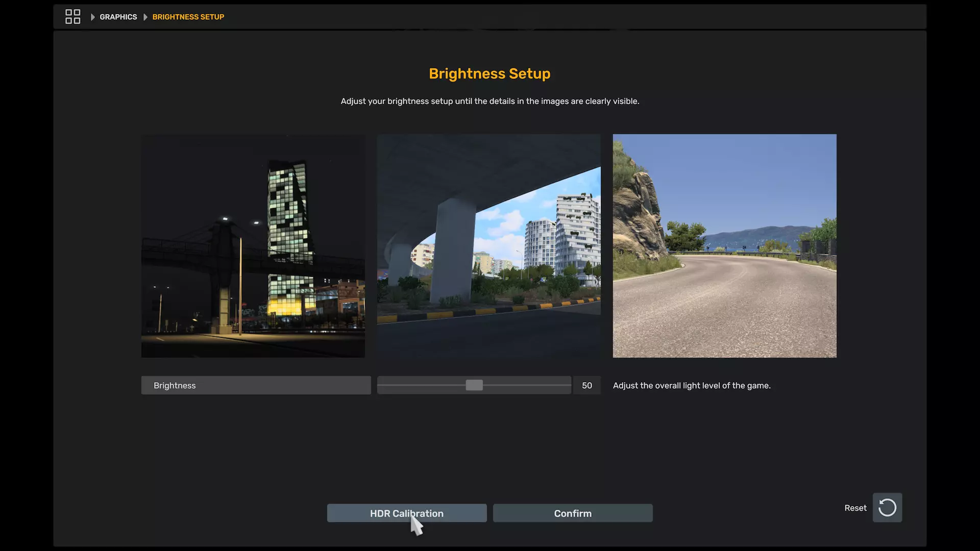Click the circular Reset arrow icon
This screenshot has width=980, height=551.
(887, 508)
